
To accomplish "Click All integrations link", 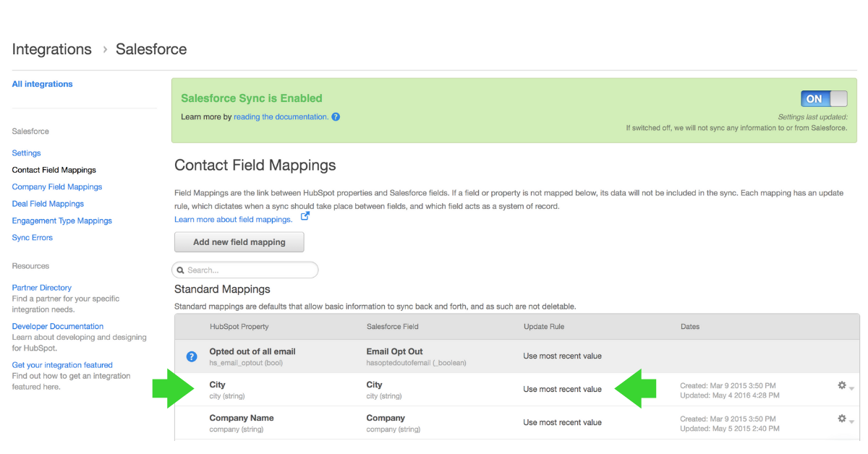I will pos(42,84).
